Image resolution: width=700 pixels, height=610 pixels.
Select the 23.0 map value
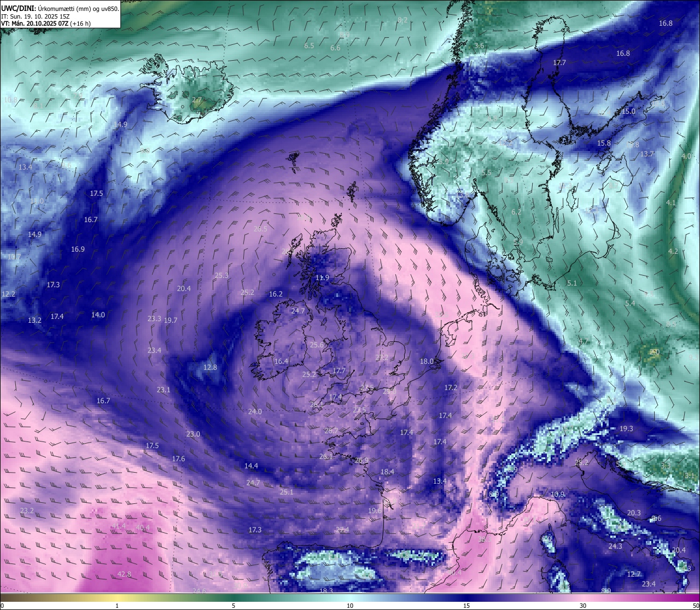click(193, 434)
